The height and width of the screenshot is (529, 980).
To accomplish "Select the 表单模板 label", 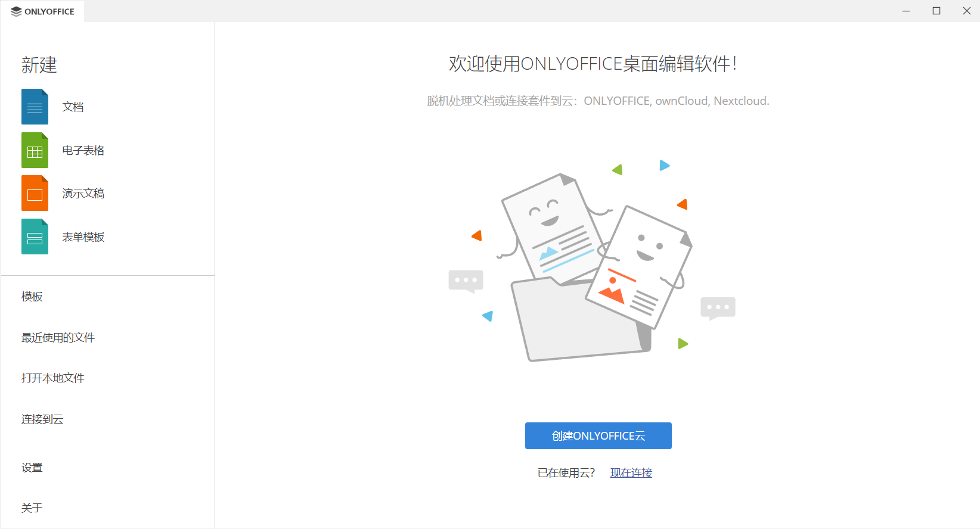I will coord(83,237).
